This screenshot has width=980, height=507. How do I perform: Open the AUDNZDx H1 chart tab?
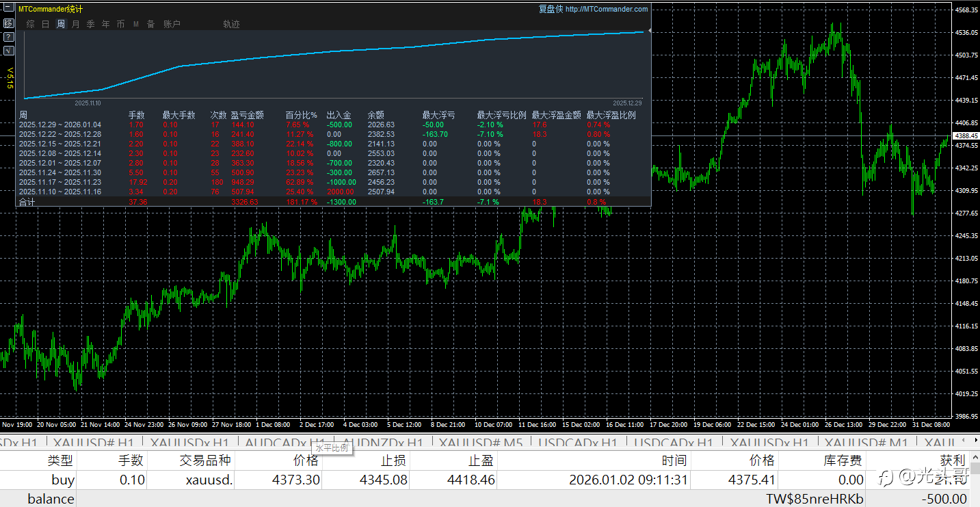tap(382, 443)
